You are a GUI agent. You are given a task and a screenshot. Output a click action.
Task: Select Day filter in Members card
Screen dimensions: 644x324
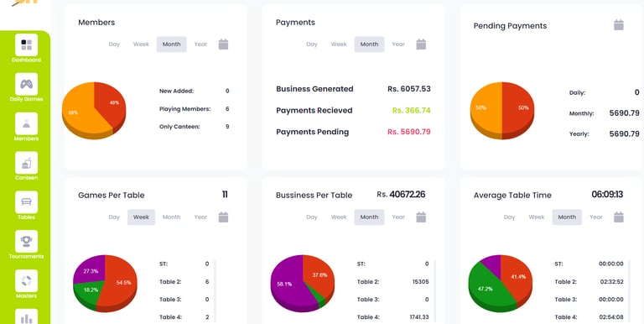[114, 44]
